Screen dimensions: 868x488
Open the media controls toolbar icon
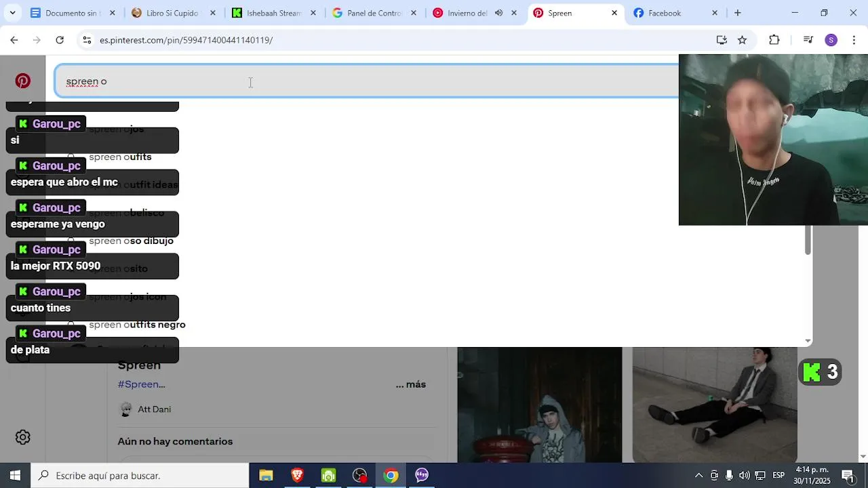click(808, 40)
